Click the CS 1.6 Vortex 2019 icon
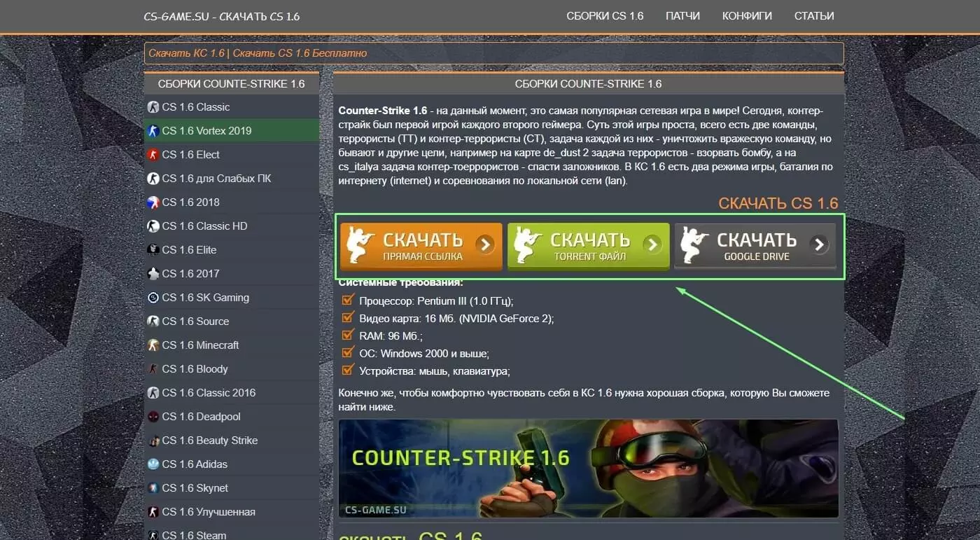 tap(153, 131)
